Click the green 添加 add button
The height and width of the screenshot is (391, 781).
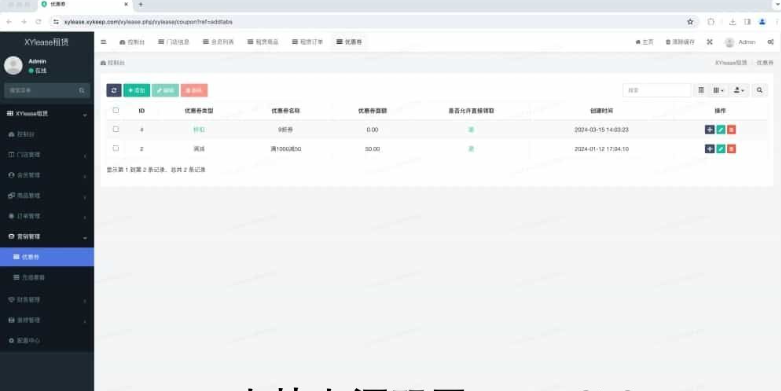pyautogui.click(x=136, y=90)
